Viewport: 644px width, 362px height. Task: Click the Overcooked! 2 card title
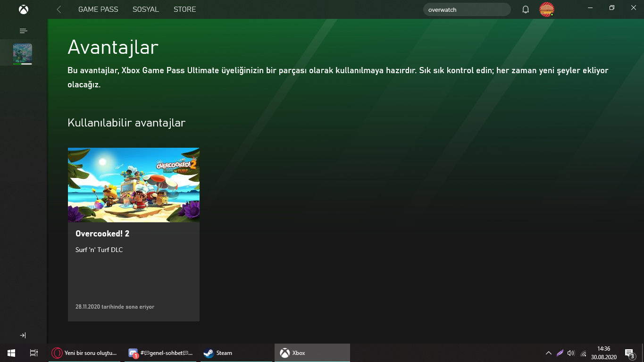(x=102, y=234)
